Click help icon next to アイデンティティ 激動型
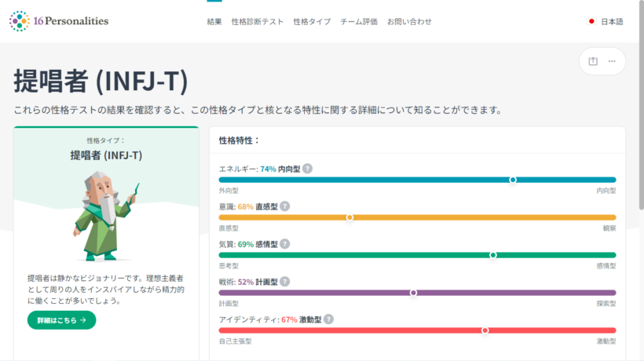This screenshot has height=361, width=644. click(328, 319)
